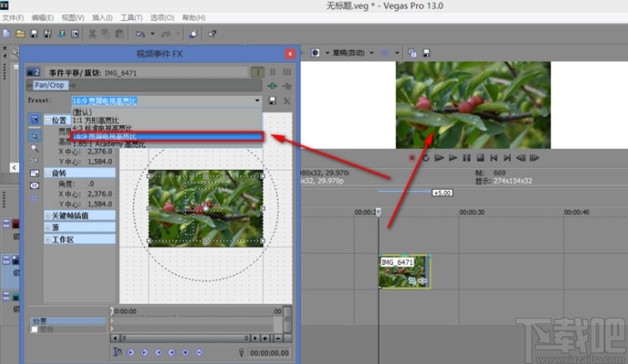
Task: Delete preset with the X icon
Action: (x=287, y=101)
